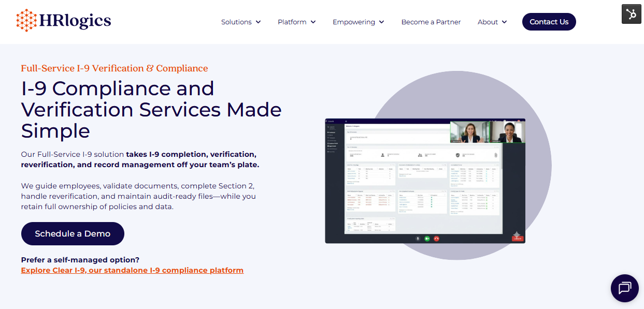
Task: Click the paperclip icon in the dashboard summary
Action: [x=495, y=155]
